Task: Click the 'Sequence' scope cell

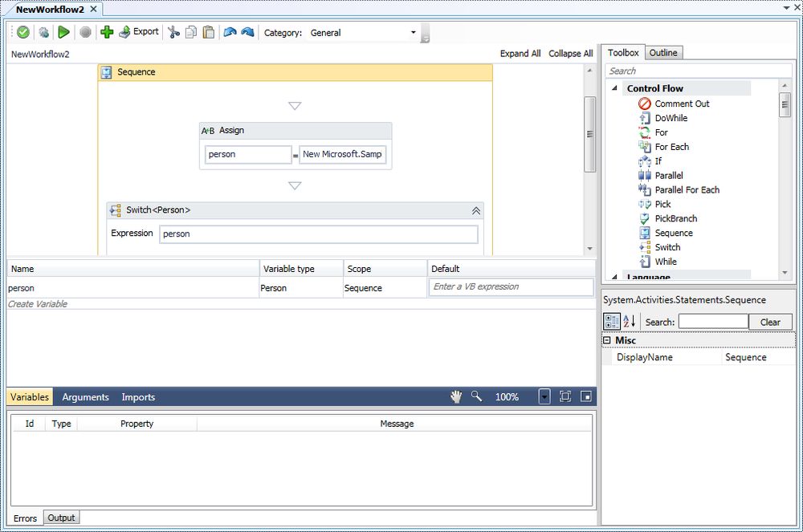Action: pos(385,288)
